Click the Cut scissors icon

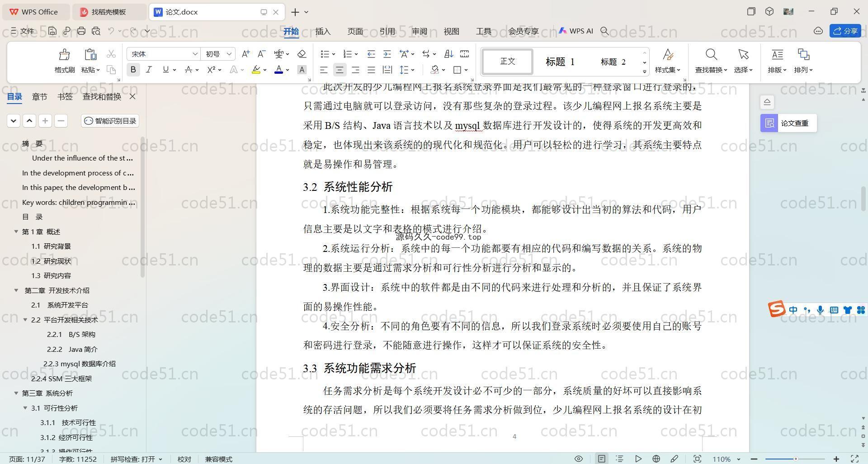point(111,54)
